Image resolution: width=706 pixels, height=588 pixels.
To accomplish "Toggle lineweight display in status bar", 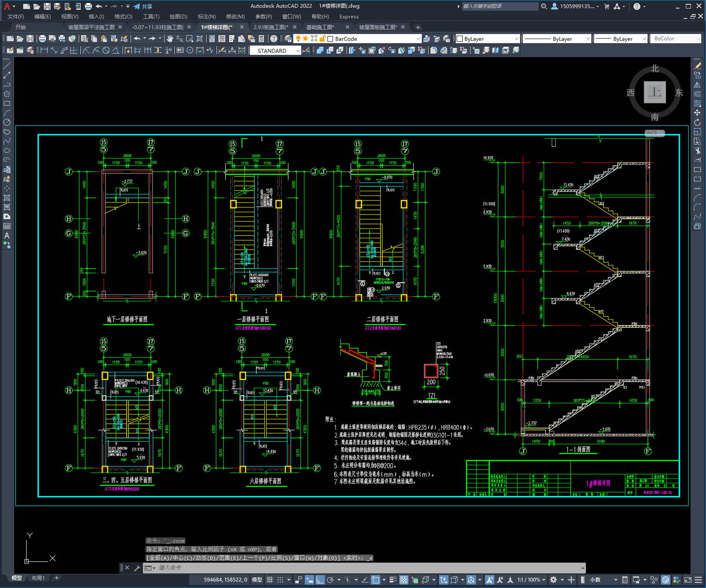I will pos(393,580).
